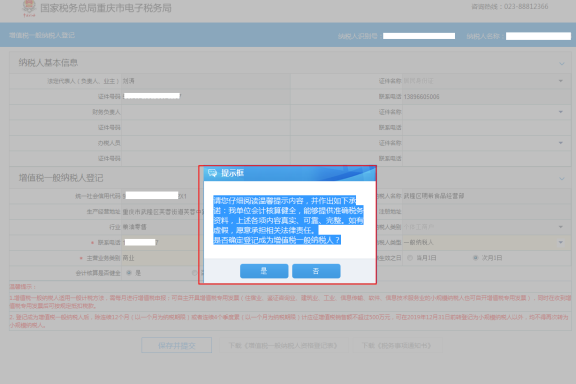576x384 pixels.
Task: Collapse the 增值税一般纳税人登记 section chevron
Action: [562, 179]
